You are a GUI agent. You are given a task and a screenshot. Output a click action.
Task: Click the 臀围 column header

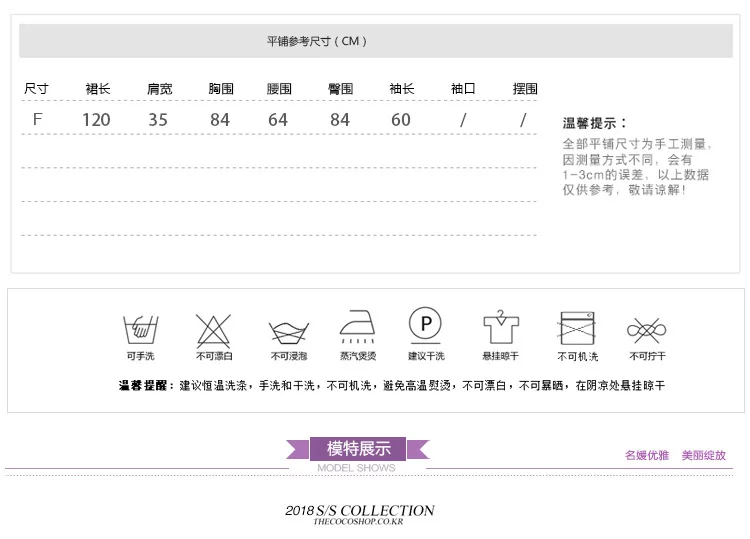pos(341,88)
